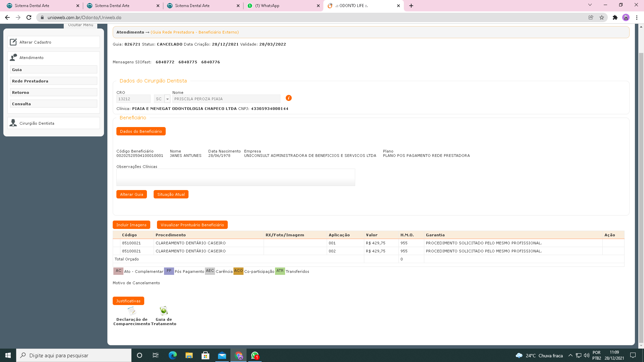Click the Cirurgião Dentista person icon
The height and width of the screenshot is (362, 644).
click(x=13, y=123)
